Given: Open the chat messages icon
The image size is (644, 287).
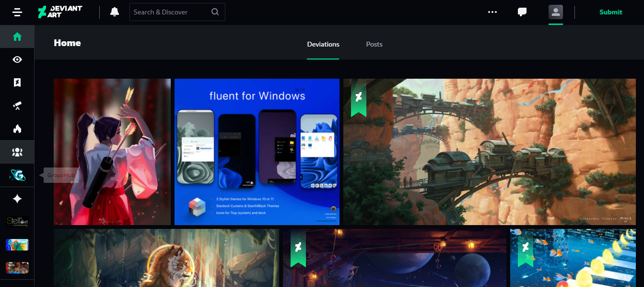Looking at the screenshot, I should click(x=522, y=12).
